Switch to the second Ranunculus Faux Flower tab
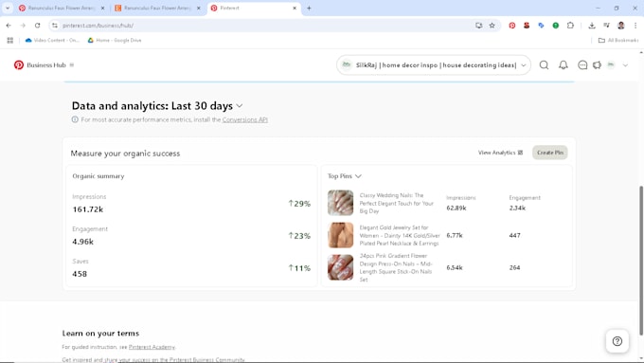The width and height of the screenshot is (644, 363). coord(157,8)
